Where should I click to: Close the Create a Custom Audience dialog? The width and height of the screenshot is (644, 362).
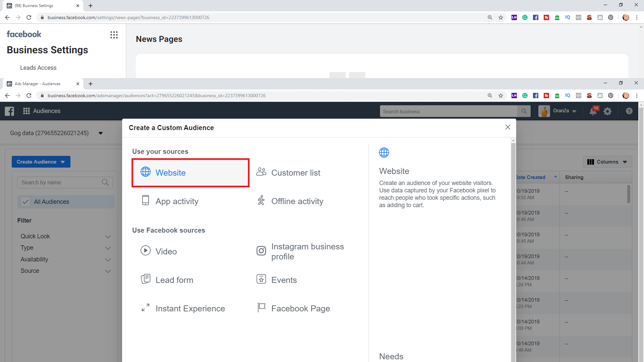[507, 127]
